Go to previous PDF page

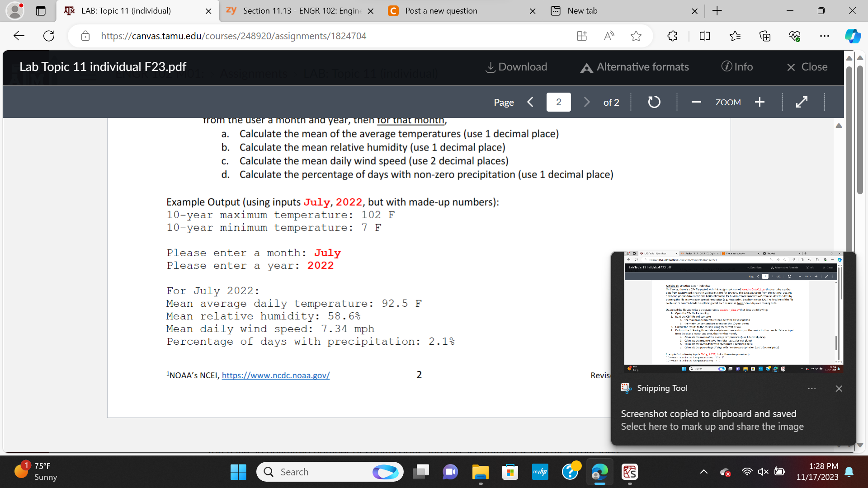tap(530, 102)
